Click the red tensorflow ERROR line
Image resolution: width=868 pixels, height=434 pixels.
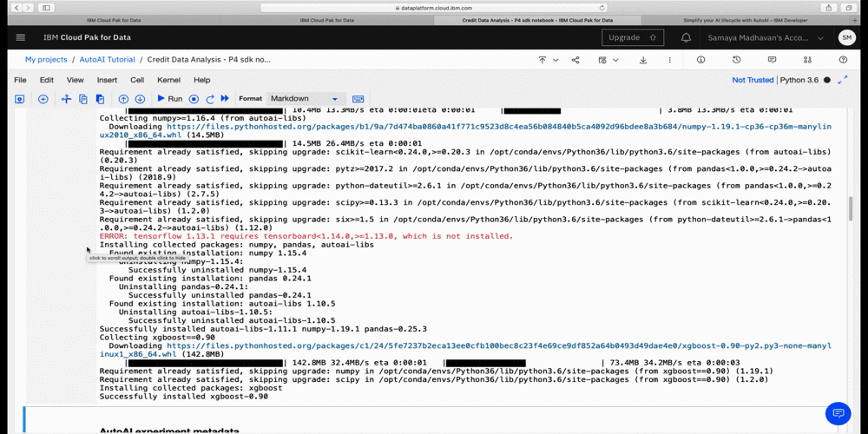pos(306,236)
